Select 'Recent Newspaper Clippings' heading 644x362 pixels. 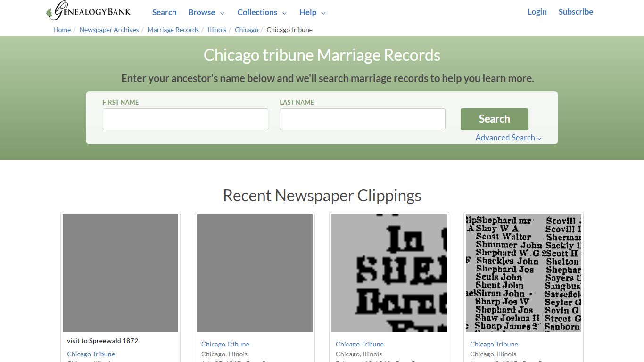click(322, 196)
